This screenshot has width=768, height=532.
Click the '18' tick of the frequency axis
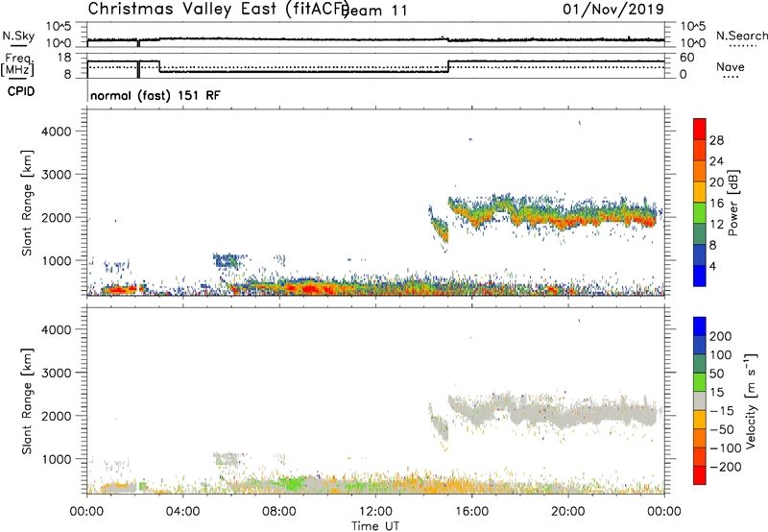(x=64, y=58)
